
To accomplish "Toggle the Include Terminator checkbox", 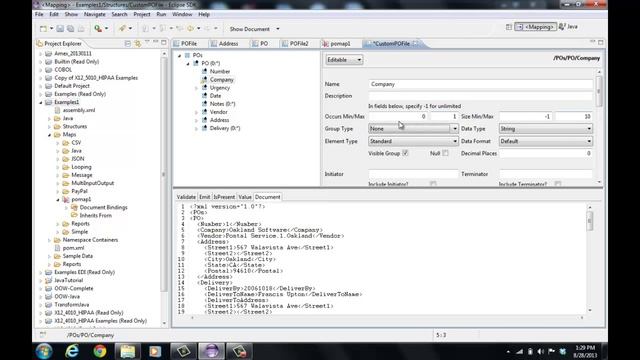I will 558,184.
